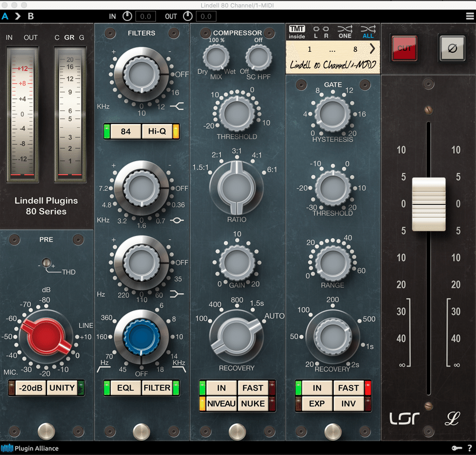Click the channel output fader
This screenshot has height=455, width=476.
point(429,204)
